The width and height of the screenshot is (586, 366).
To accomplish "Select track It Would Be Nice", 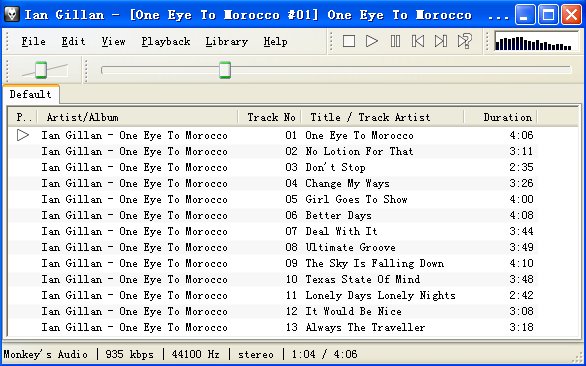I will [353, 311].
